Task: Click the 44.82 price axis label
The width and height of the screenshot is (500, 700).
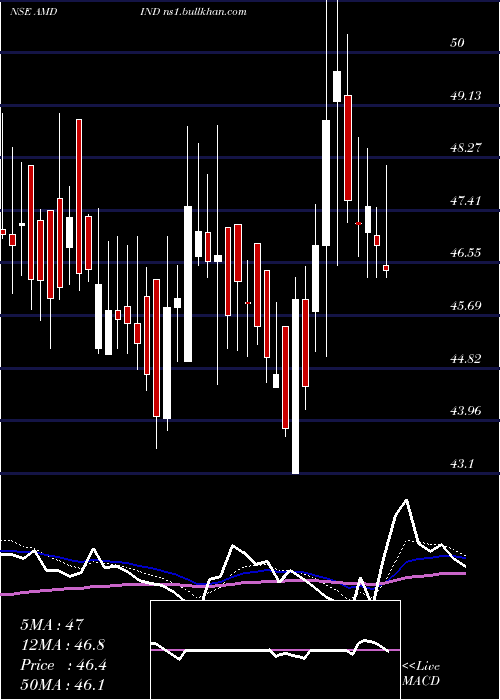Action: pos(466,358)
